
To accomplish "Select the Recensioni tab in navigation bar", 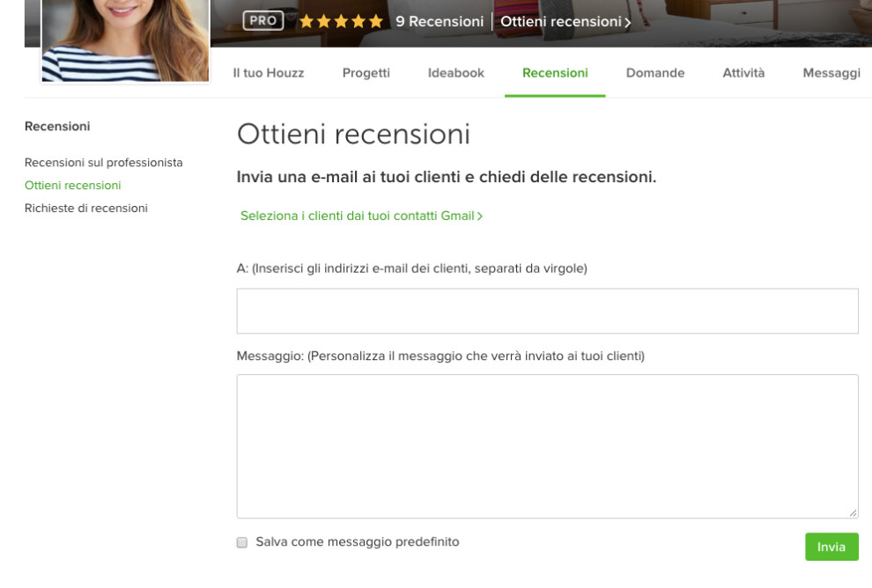I will click(x=555, y=73).
